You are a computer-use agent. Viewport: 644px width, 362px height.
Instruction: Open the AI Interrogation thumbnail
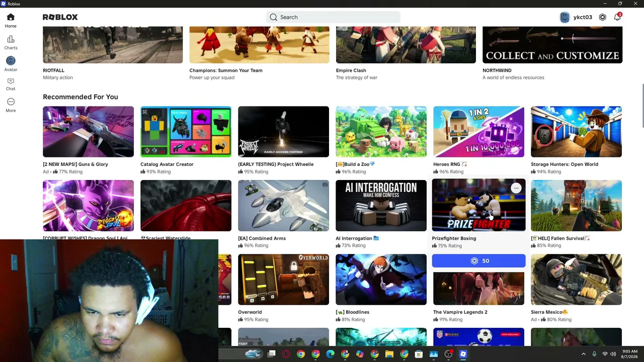coord(381,206)
